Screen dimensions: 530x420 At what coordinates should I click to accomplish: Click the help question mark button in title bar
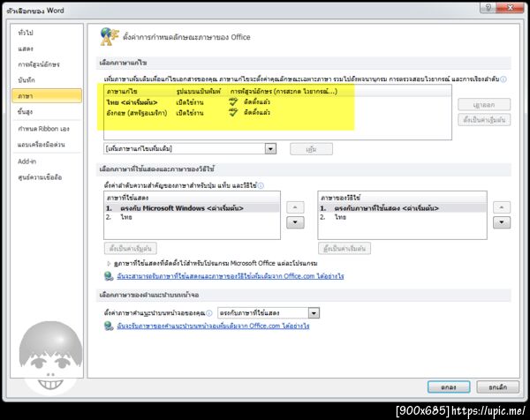tap(488, 7)
